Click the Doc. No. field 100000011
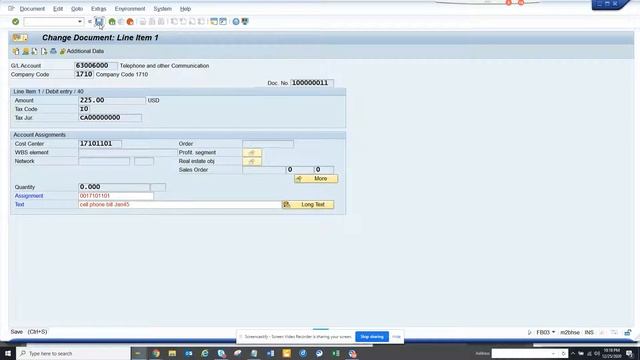Image resolution: width=640 pixels, height=360 pixels. click(x=312, y=83)
